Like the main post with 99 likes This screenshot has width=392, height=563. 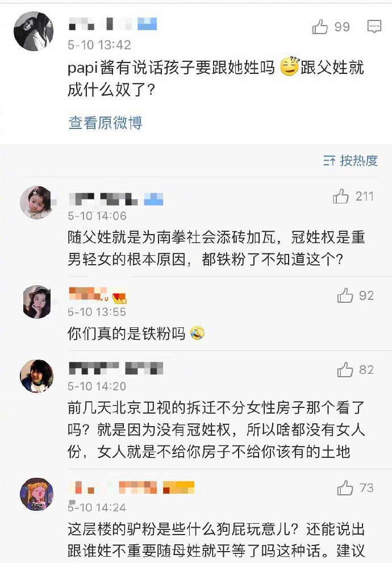pyautogui.click(x=320, y=27)
